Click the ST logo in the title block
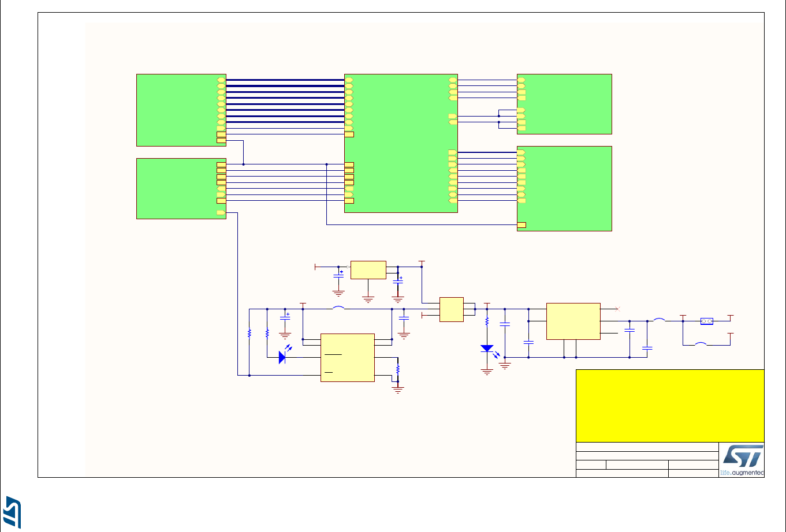The image size is (786, 532). click(742, 456)
